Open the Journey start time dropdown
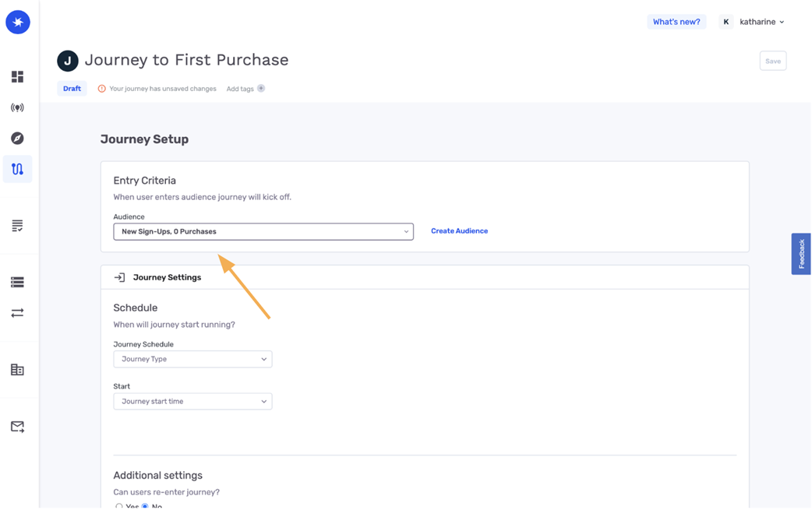812x510 pixels. (192, 401)
